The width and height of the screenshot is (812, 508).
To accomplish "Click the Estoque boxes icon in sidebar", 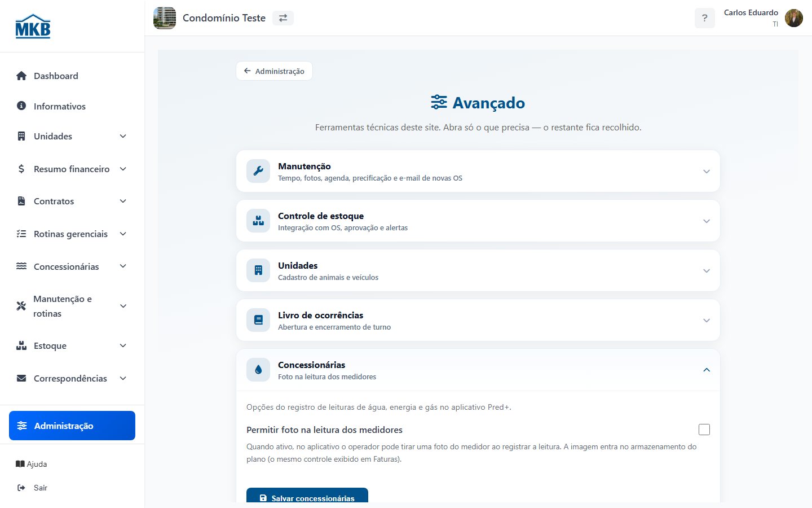I will pos(21,345).
